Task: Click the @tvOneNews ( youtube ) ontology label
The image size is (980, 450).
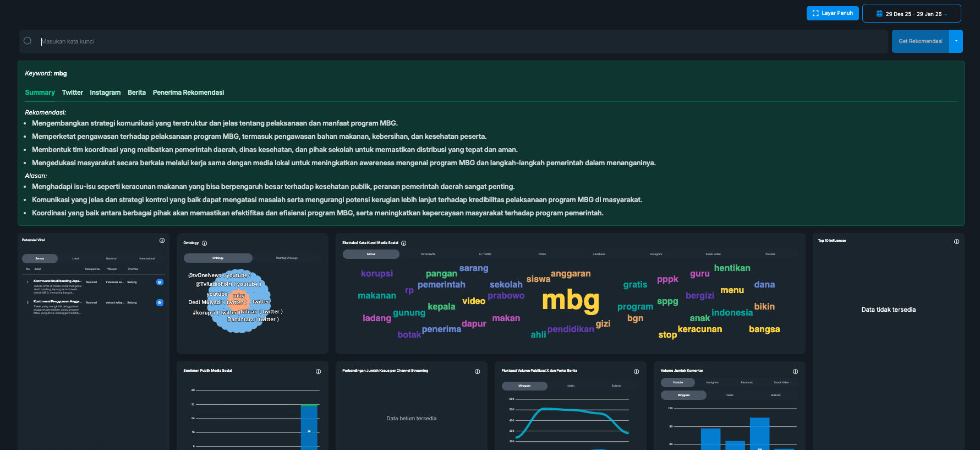Action: [x=219, y=275]
